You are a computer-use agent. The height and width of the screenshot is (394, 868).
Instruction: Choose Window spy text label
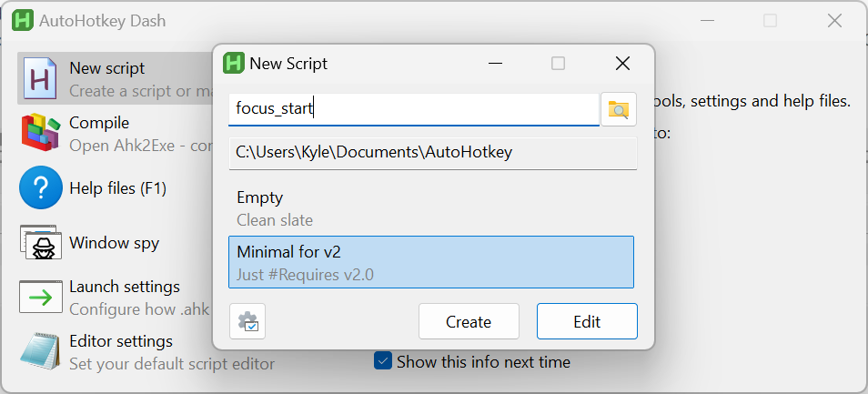[x=114, y=243]
